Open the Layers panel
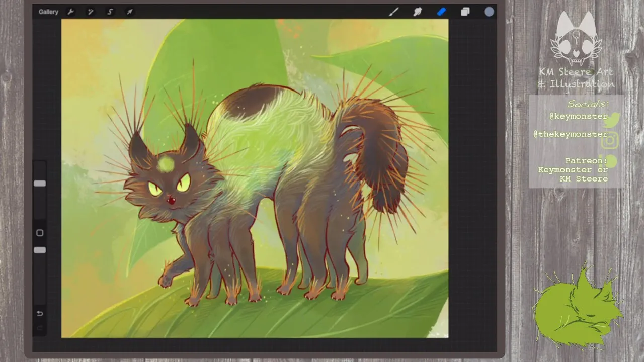644x362 pixels. pyautogui.click(x=465, y=12)
